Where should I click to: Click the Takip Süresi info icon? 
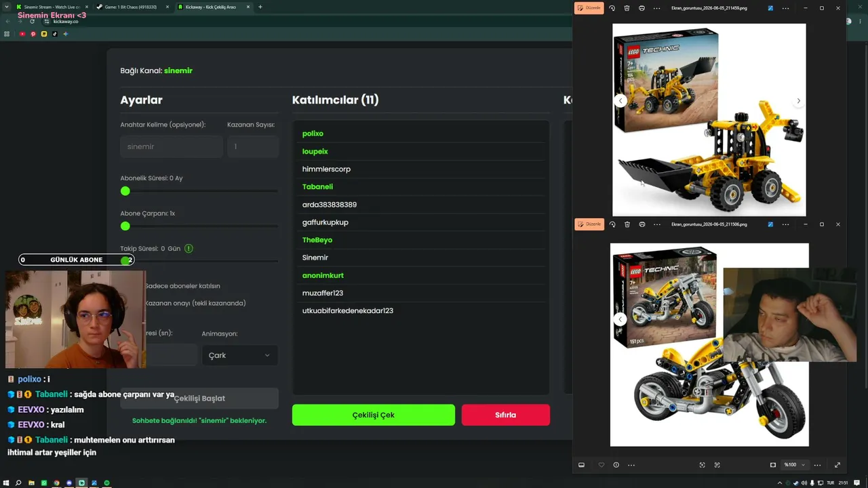coord(189,249)
